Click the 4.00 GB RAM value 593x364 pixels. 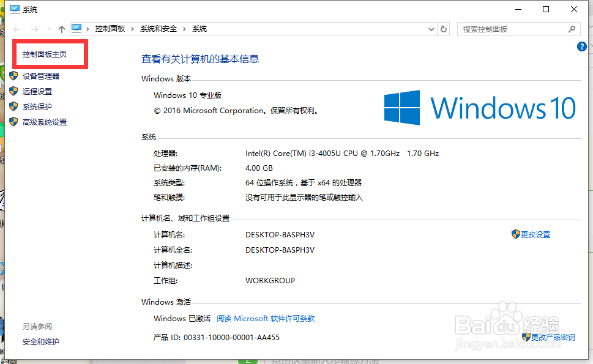point(259,168)
